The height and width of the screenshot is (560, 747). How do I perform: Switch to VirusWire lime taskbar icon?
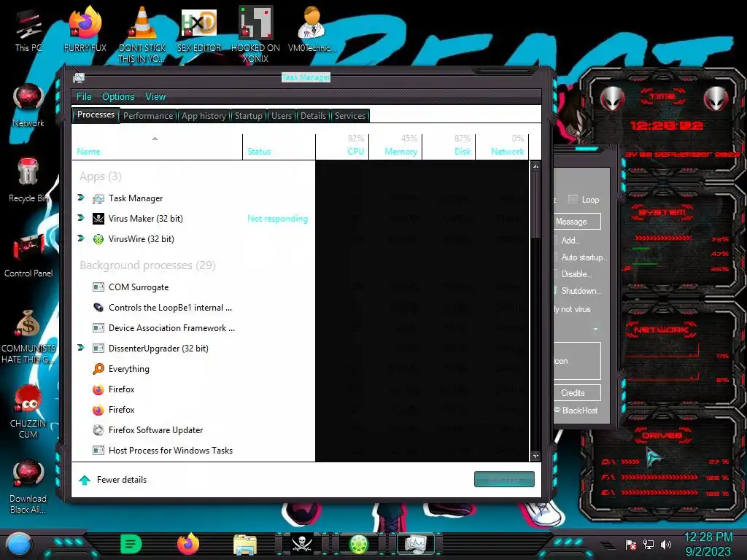click(x=359, y=544)
